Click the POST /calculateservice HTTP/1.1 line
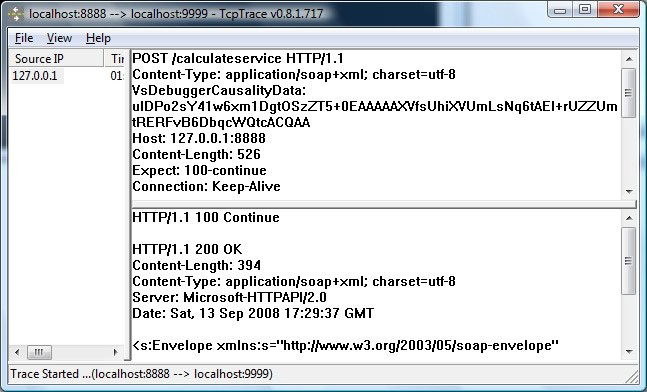 [238, 58]
